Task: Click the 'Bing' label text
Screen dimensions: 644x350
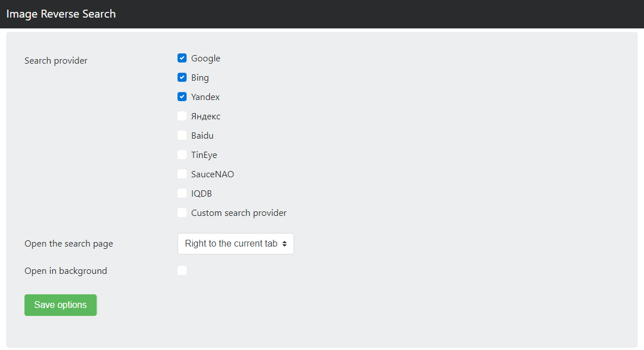Action: 200,78
